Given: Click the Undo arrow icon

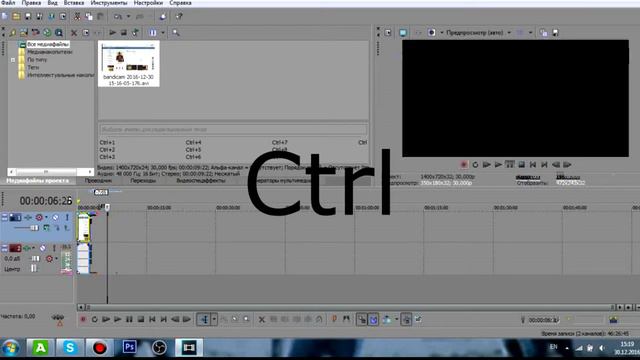Looking at the screenshot, I should pos(118,16).
